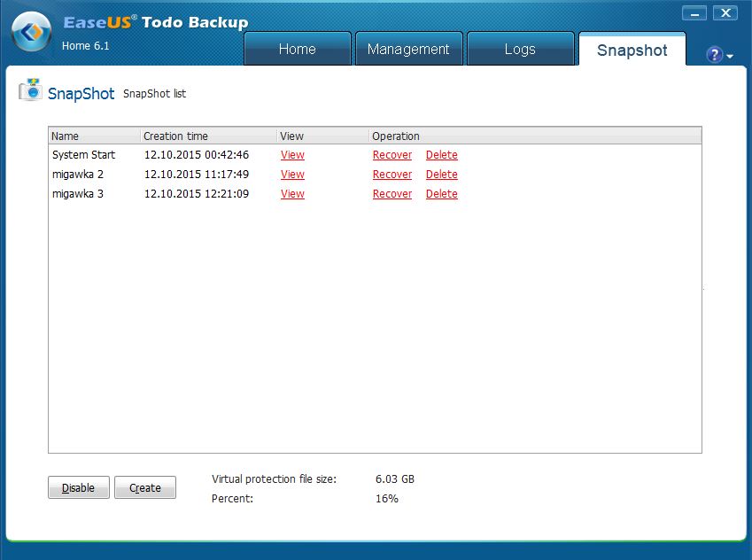
Task: Go to the Logs tab
Action: click(x=520, y=49)
